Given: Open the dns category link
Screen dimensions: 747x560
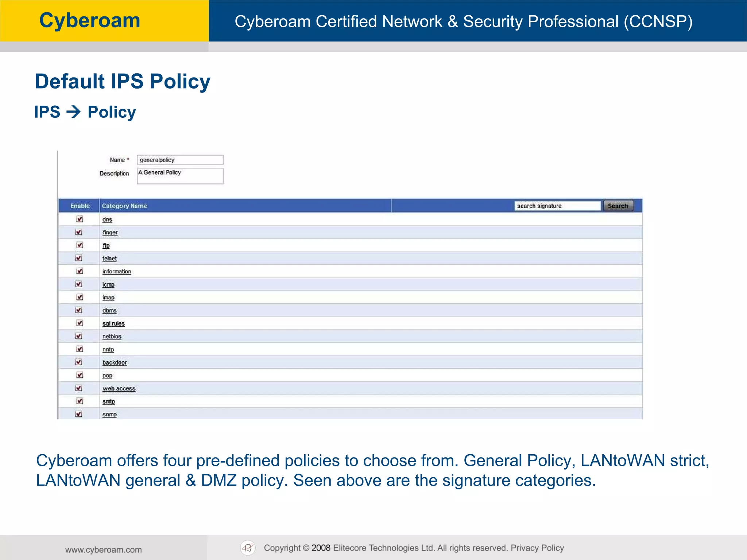Looking at the screenshot, I should click(107, 219).
